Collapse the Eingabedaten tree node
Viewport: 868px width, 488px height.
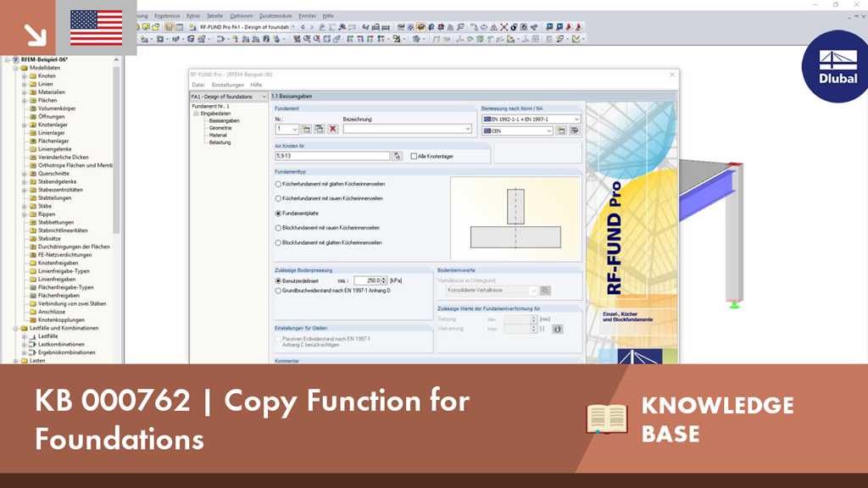click(196, 114)
